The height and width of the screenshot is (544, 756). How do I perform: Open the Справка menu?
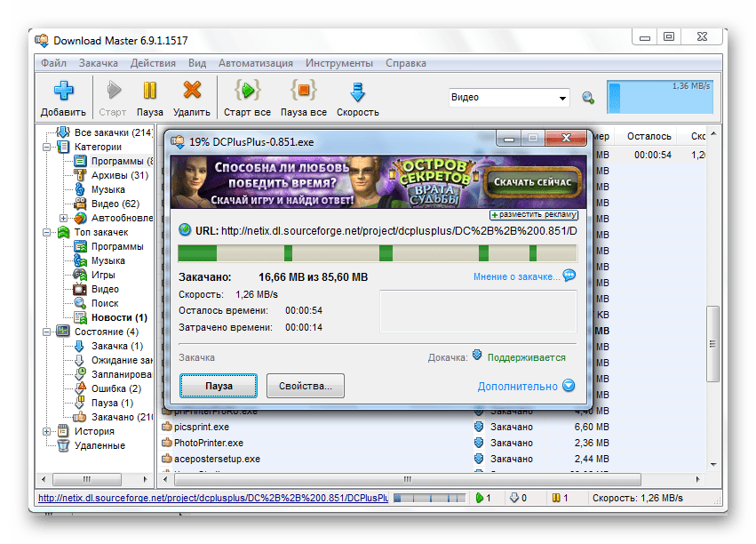[x=405, y=63]
